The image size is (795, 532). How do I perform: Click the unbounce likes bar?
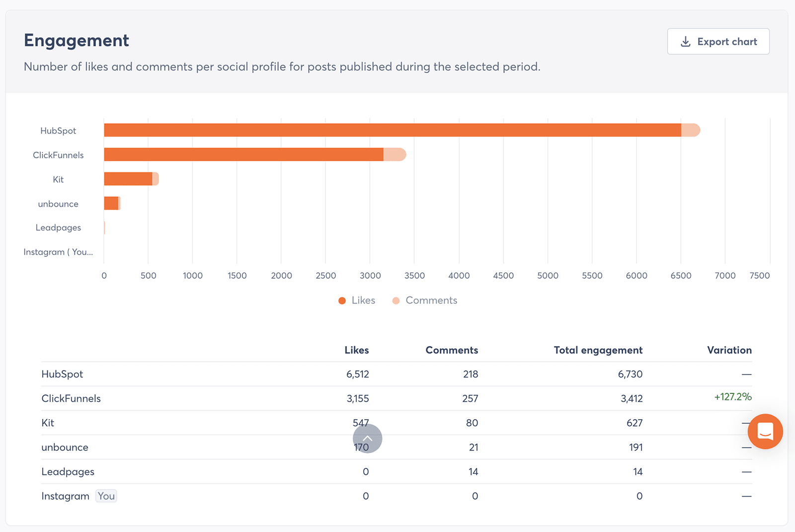coord(111,203)
